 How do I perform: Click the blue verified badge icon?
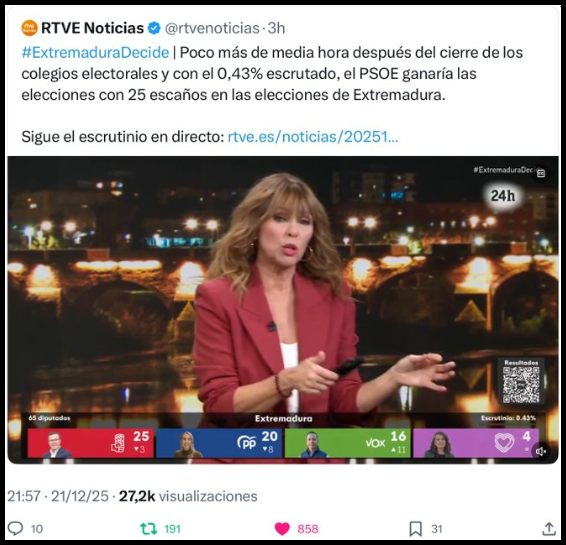(154, 28)
